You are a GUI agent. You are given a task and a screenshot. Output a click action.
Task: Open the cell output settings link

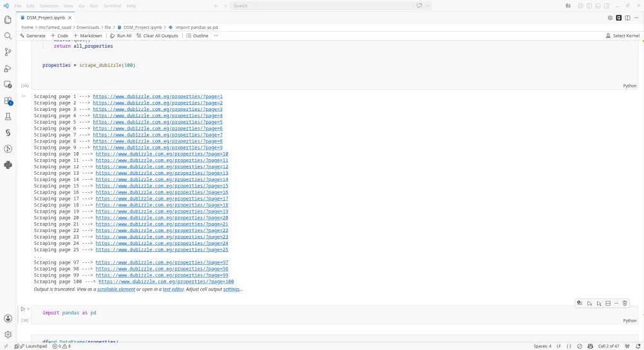(231, 289)
